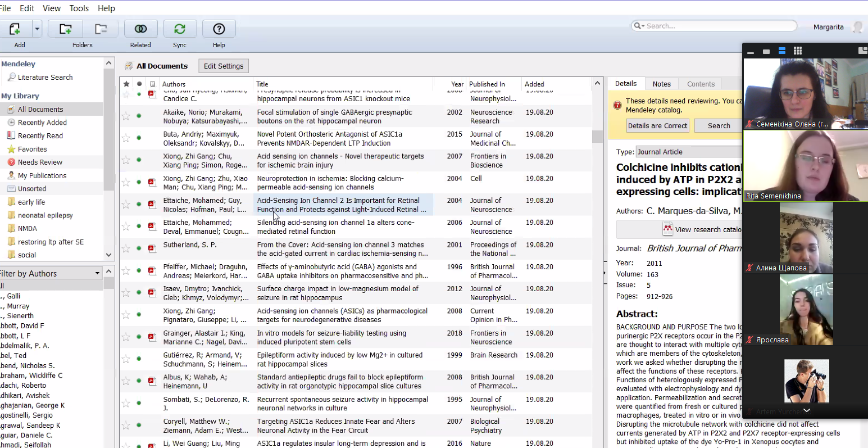Open the Tools menu
868x448 pixels.
(79, 8)
